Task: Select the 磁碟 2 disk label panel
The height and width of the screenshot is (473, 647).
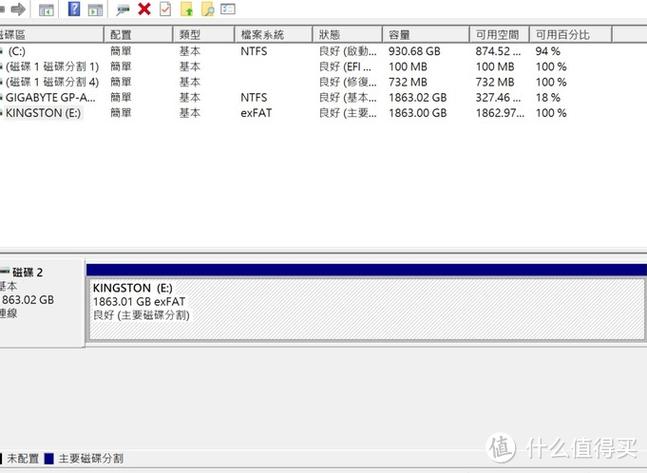Action: click(x=41, y=302)
